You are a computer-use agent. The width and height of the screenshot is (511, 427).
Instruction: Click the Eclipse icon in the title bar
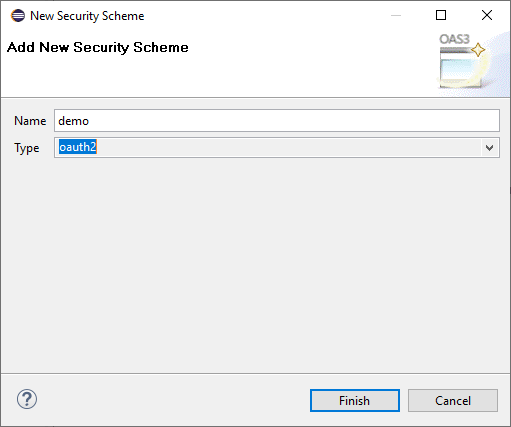tap(18, 15)
